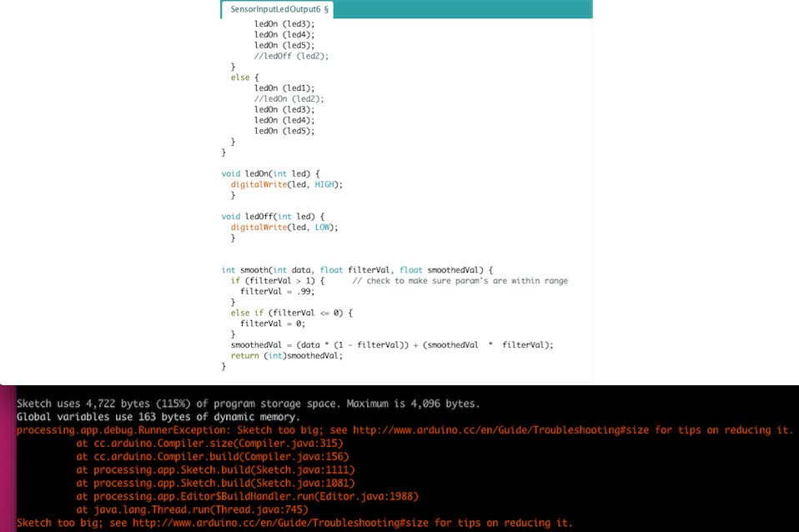Viewport: 799px width, 532px height.
Task: Click the Troubleshooting#size URL in the RunnerException line
Action: click(x=501, y=430)
